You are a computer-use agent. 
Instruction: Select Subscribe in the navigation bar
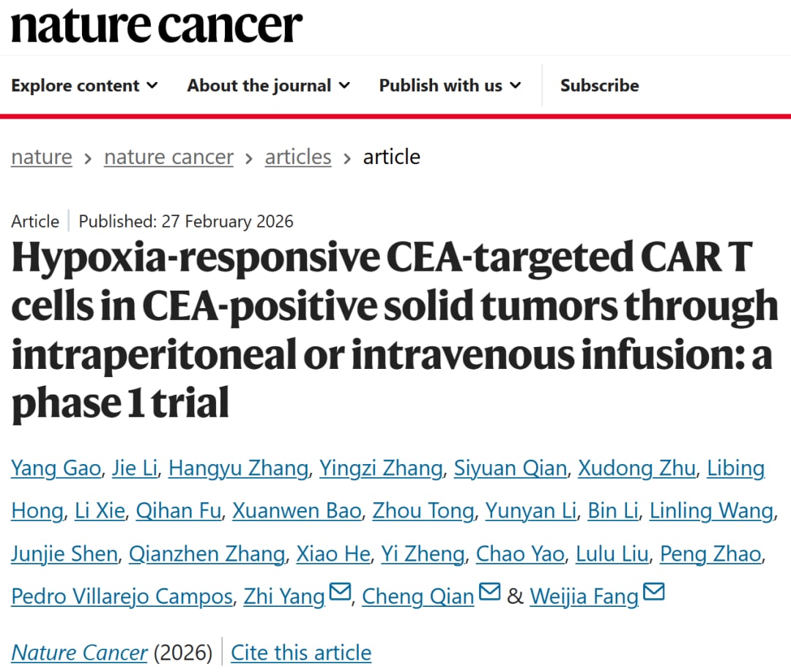click(x=599, y=85)
